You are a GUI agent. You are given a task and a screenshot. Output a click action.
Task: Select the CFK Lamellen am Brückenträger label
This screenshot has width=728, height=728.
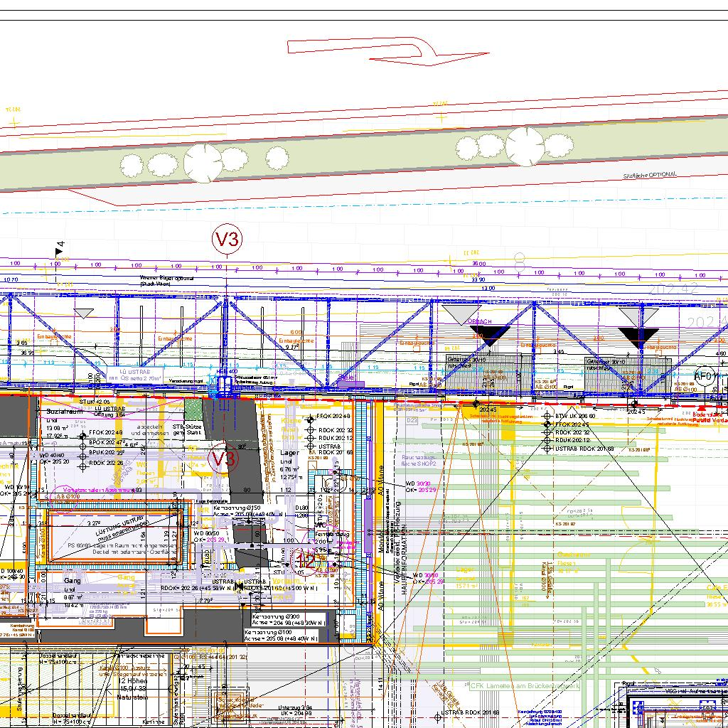(525, 686)
